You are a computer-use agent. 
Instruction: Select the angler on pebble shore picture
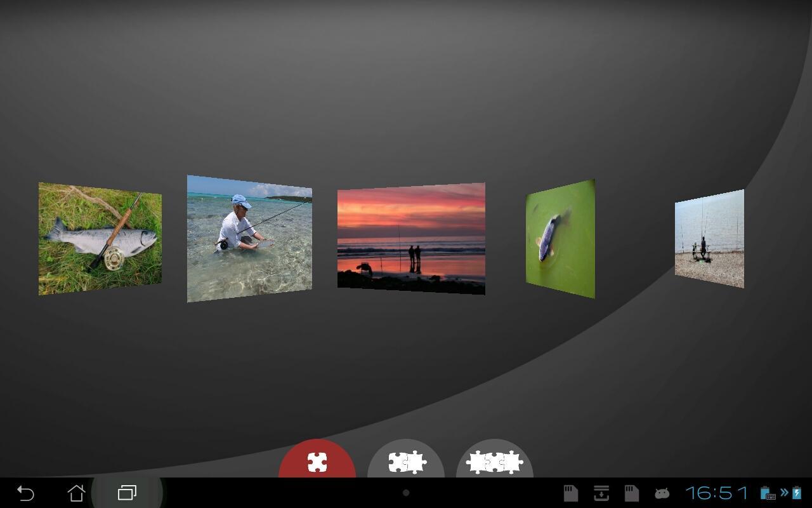pyautogui.click(x=709, y=239)
